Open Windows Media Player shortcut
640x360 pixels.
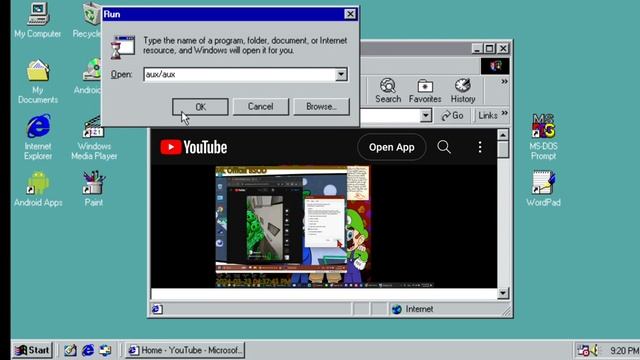click(x=94, y=137)
